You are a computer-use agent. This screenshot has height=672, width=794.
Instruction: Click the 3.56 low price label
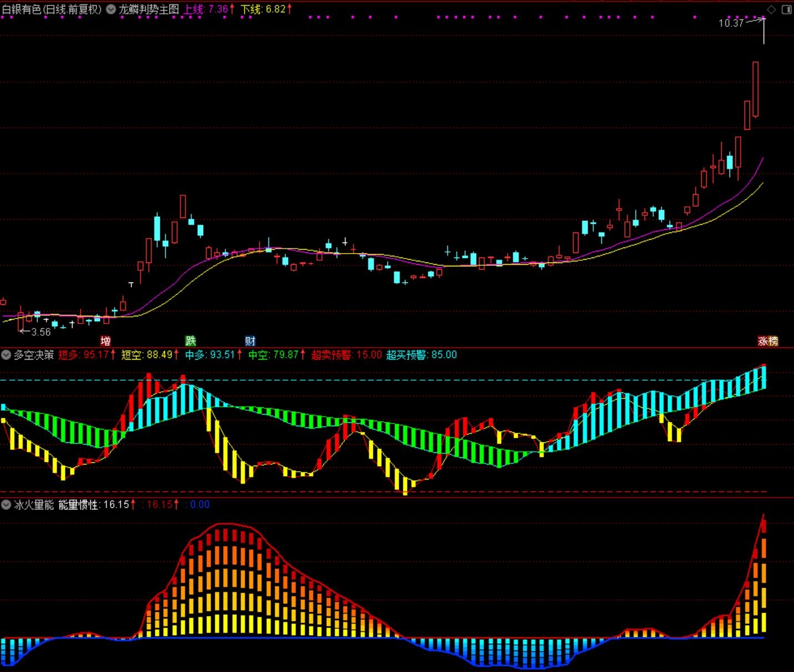(41, 332)
